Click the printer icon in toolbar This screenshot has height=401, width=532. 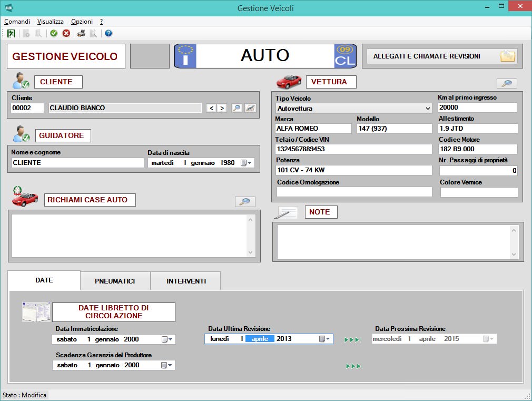click(81, 33)
